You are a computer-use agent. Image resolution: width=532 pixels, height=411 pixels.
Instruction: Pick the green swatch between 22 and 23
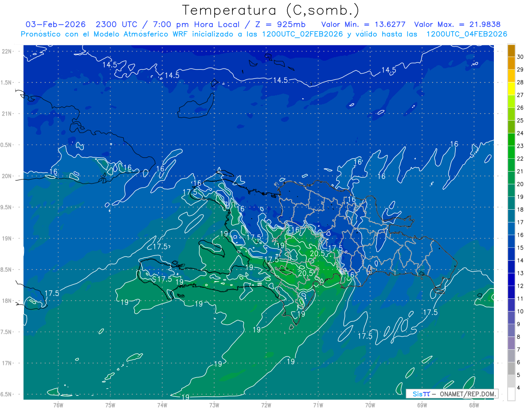coord(512,152)
